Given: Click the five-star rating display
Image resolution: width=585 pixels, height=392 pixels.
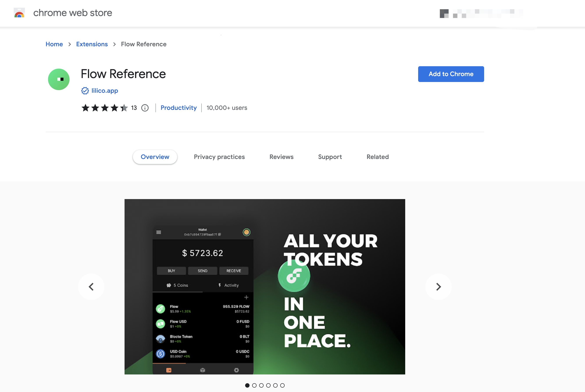Looking at the screenshot, I should point(105,108).
